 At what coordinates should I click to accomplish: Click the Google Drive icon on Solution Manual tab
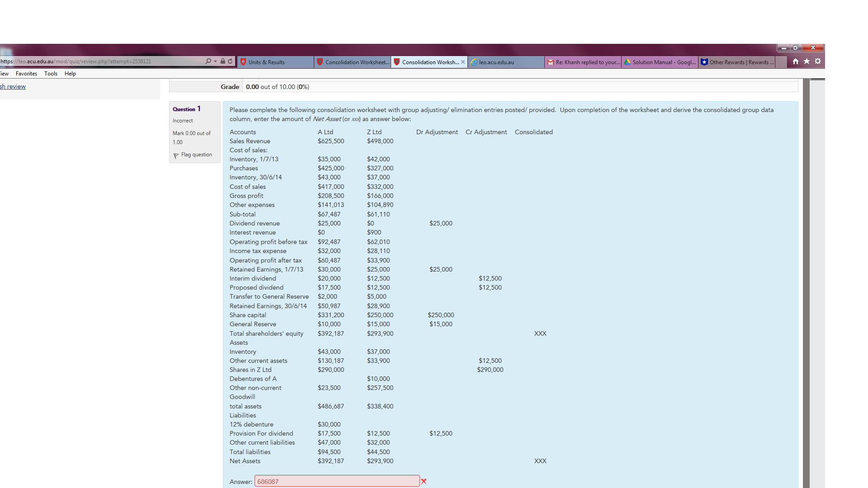(x=627, y=62)
